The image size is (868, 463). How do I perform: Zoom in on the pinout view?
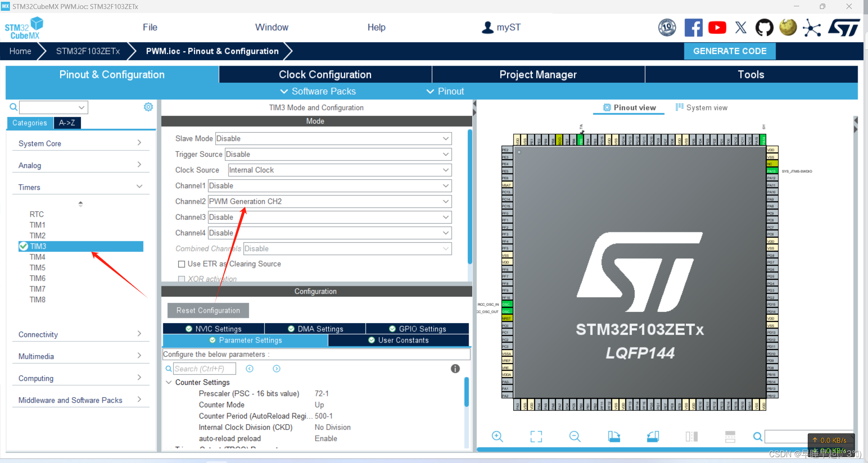pyautogui.click(x=497, y=436)
